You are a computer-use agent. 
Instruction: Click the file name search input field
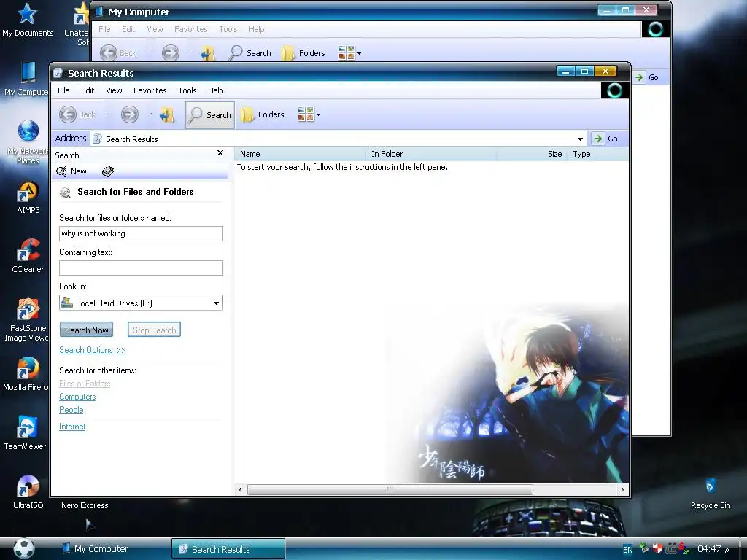[x=141, y=233]
